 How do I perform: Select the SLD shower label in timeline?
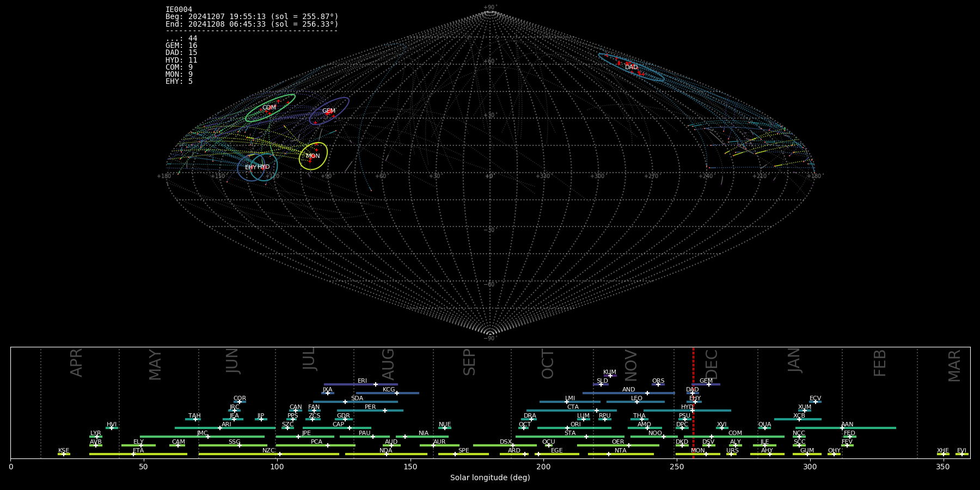click(602, 381)
